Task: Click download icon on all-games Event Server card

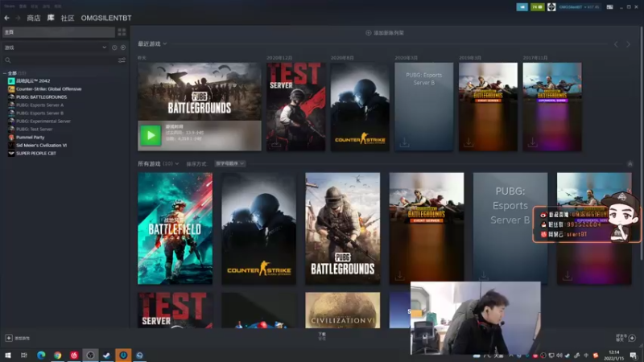Action: (399, 276)
